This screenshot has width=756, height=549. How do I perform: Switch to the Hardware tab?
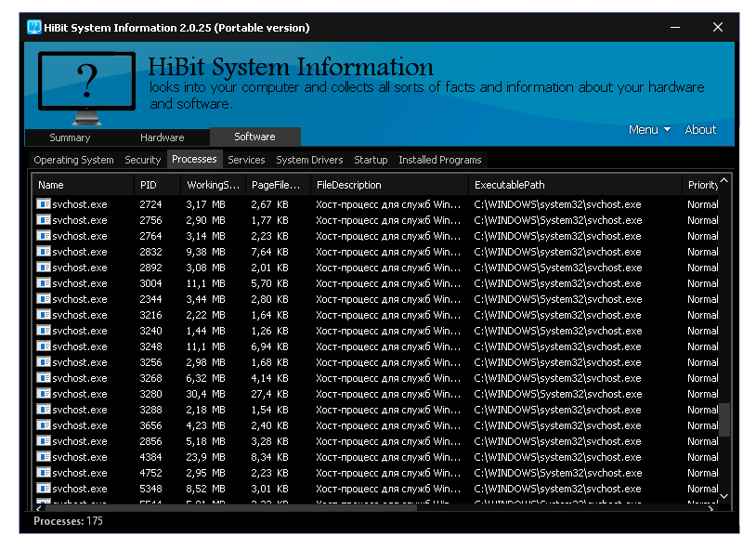point(162,137)
